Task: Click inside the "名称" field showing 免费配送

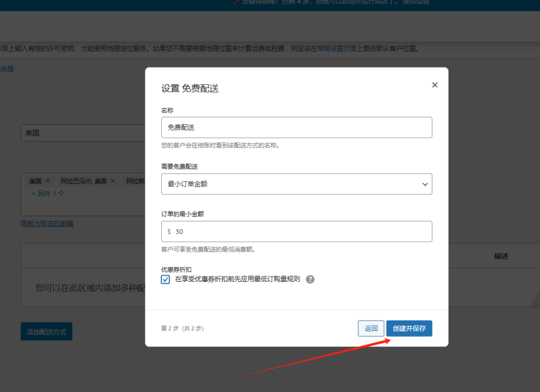Action: point(296,127)
